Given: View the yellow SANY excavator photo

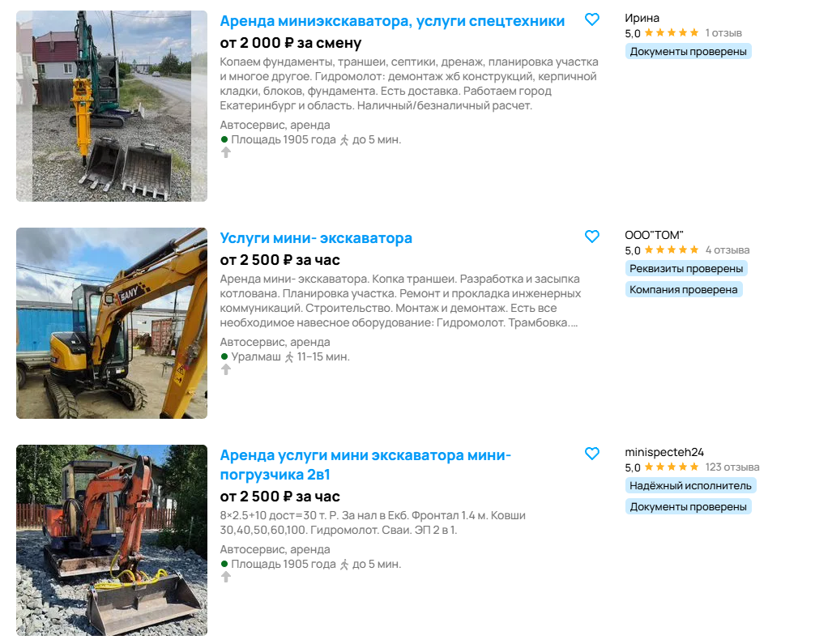Looking at the screenshot, I should coord(112,323).
